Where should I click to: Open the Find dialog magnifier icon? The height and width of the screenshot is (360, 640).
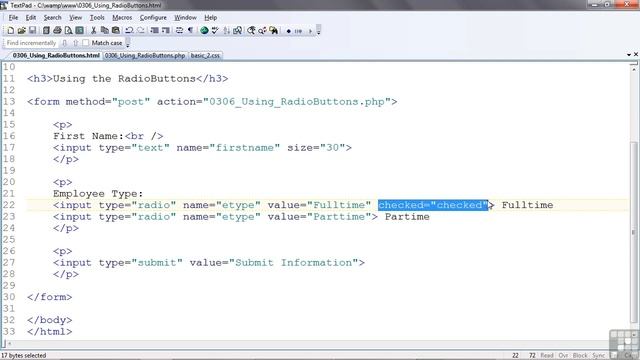251,31
